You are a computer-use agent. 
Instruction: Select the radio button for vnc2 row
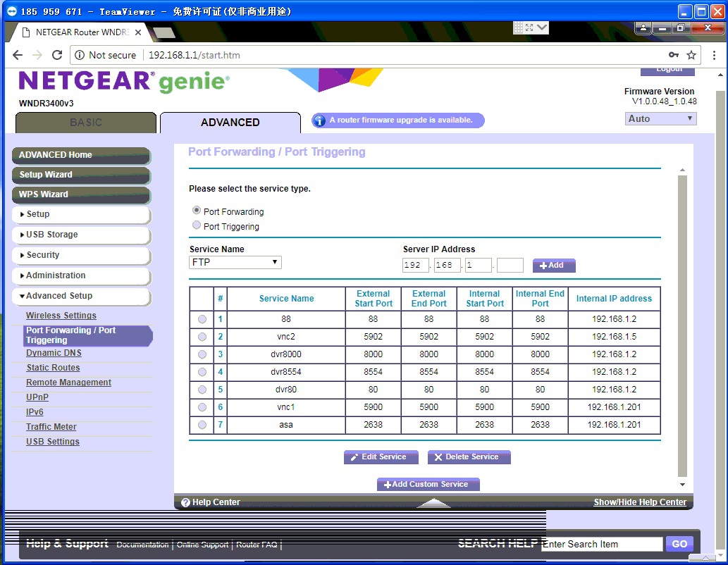[202, 337]
